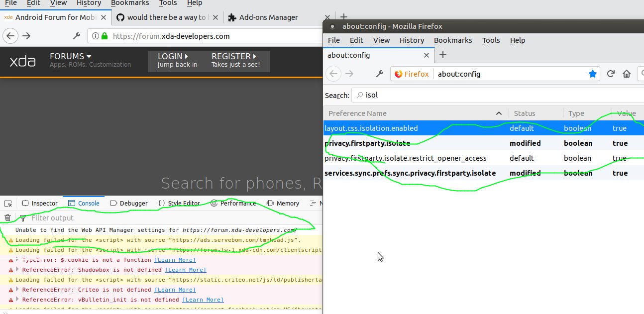Click the green padlock site security icon
The height and width of the screenshot is (314, 644).
[x=105, y=36]
